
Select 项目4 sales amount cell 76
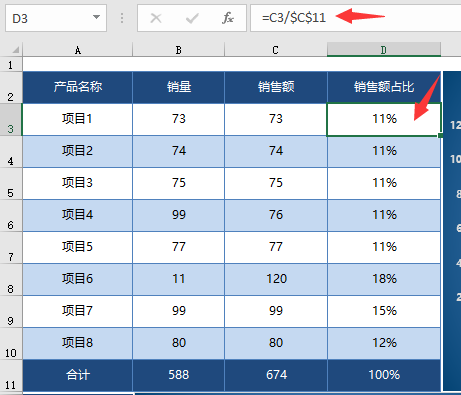click(276, 215)
